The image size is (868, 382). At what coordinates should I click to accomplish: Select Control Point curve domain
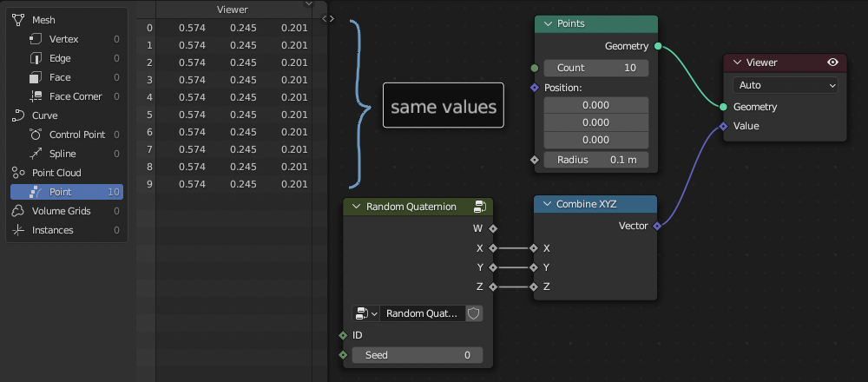tap(76, 135)
